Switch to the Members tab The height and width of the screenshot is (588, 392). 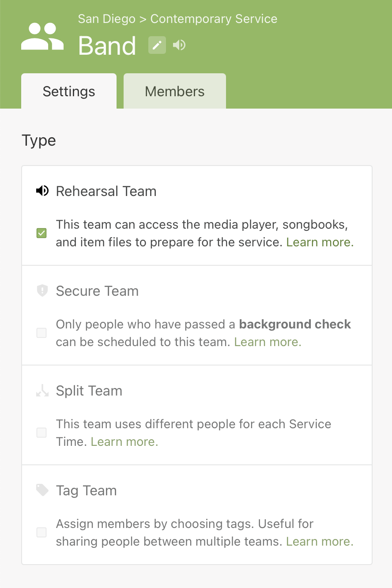pos(175,91)
